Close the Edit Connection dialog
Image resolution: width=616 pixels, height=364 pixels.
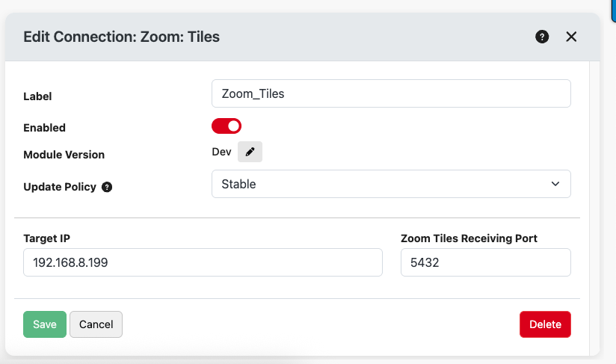(x=571, y=37)
